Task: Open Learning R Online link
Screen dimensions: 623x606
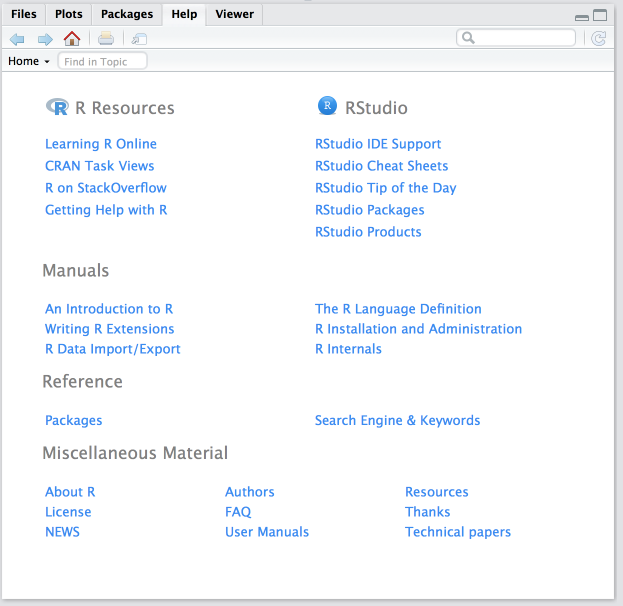Action: 101,144
